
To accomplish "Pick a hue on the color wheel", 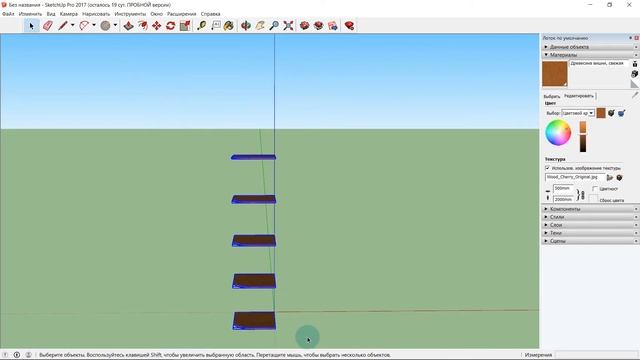I will (558, 132).
